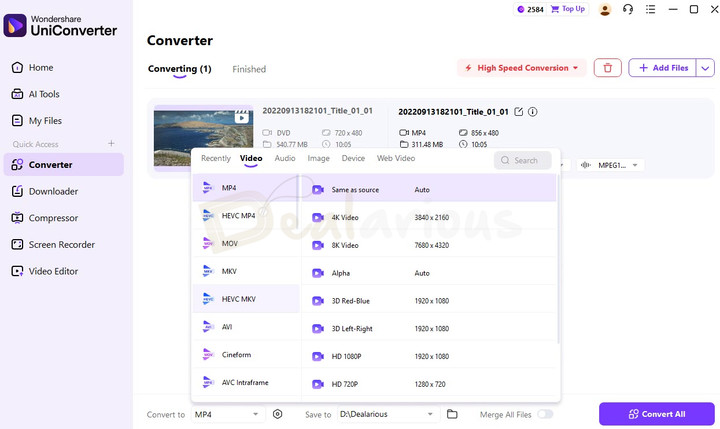Select Cineform format

click(x=246, y=355)
